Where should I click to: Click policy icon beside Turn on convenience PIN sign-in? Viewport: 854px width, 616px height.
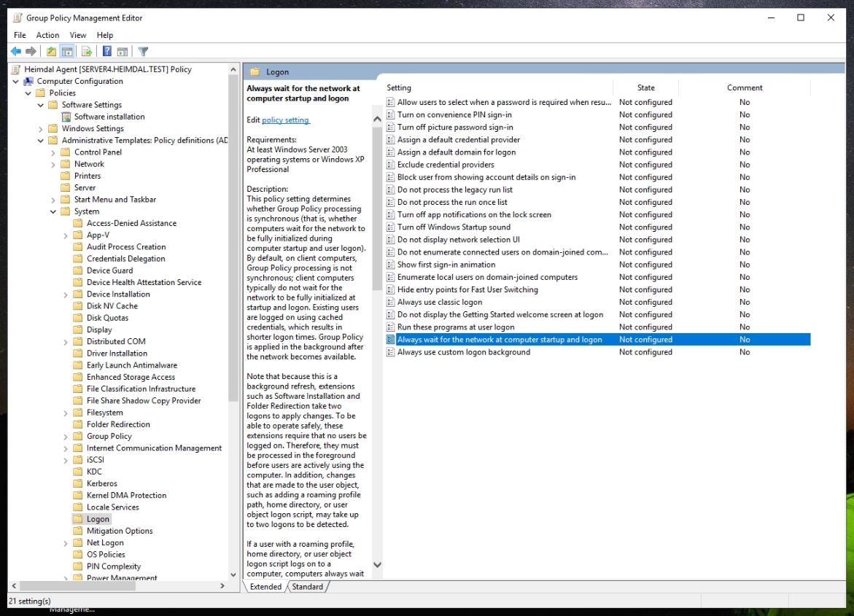coord(390,115)
